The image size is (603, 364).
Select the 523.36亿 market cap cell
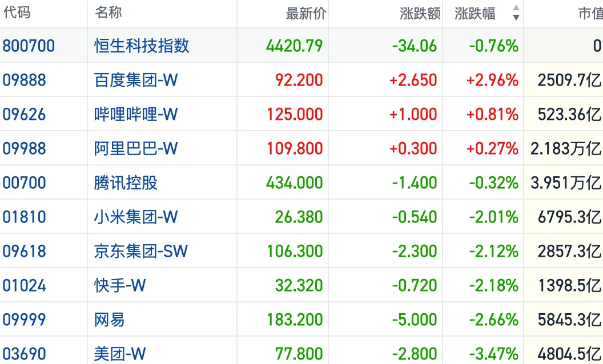tap(569, 115)
